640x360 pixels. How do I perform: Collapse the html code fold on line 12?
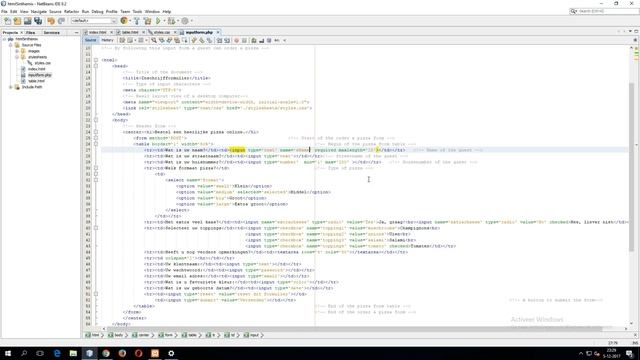[96, 60]
